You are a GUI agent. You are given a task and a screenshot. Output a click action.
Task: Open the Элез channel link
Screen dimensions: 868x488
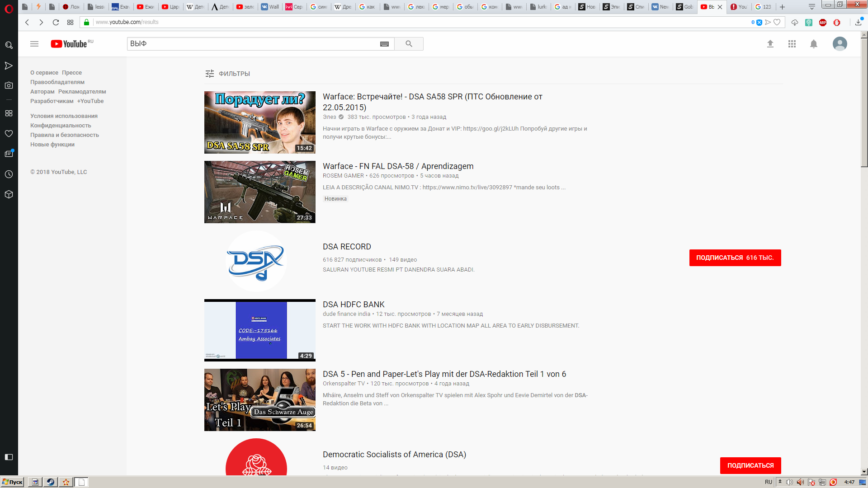(x=330, y=117)
